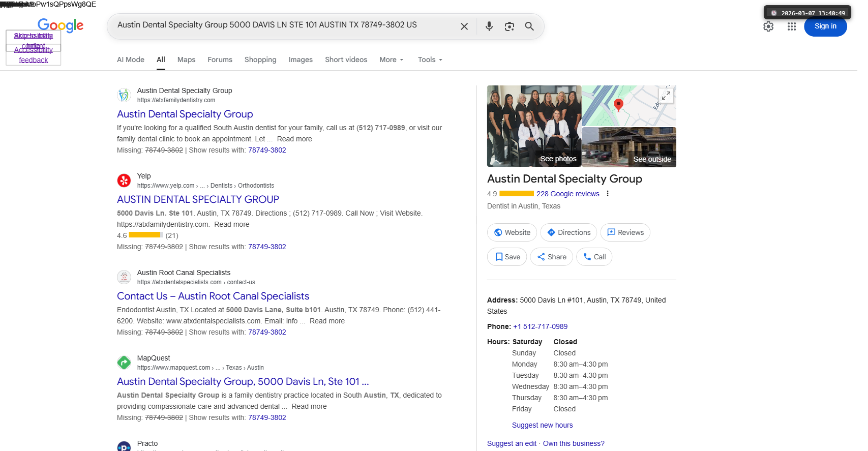
Task: Go to the Google logo homepage
Action: pos(61,25)
